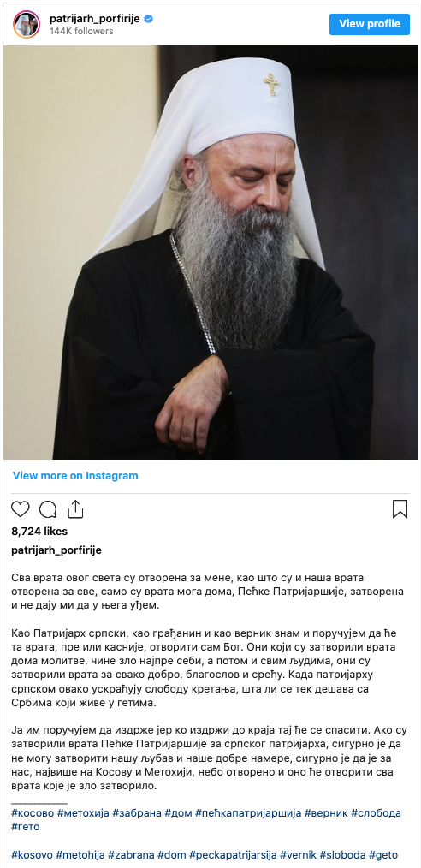Click patrijarh_porfirije name above caption
Viewport: 421px width, 868px height.
click(x=56, y=550)
